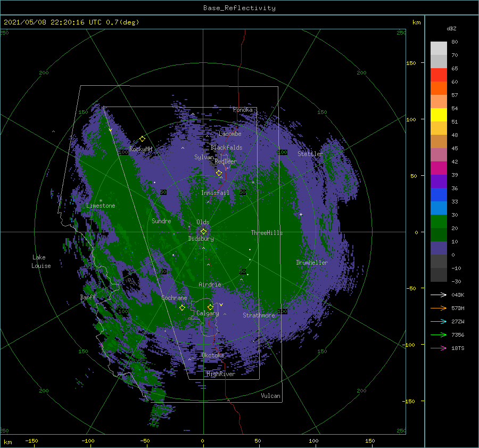Click the Vulcan label
Screen dimensions: 479x448
tap(270, 396)
